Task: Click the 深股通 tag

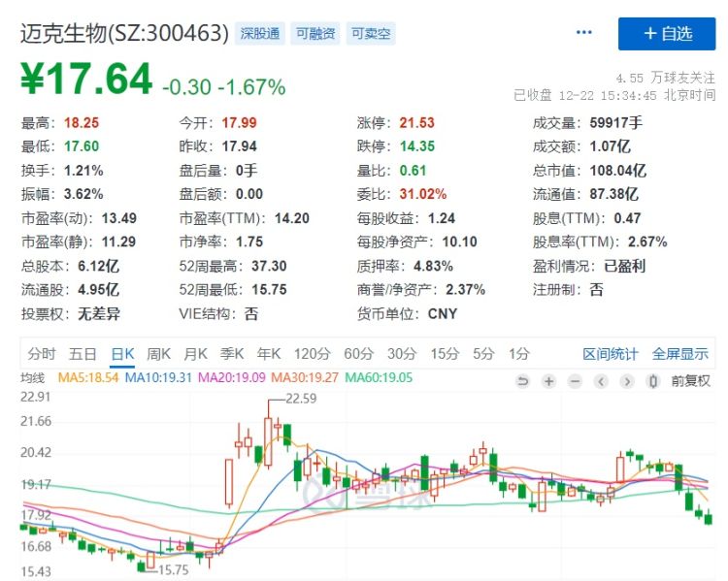Action: coord(260,34)
